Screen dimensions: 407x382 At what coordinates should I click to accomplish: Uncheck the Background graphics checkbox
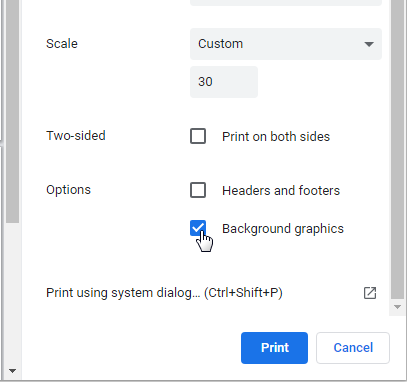tap(198, 228)
